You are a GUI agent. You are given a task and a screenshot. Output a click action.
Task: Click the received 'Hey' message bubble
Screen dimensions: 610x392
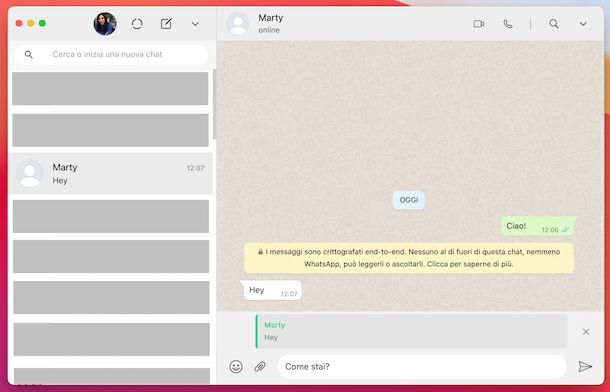coord(272,290)
